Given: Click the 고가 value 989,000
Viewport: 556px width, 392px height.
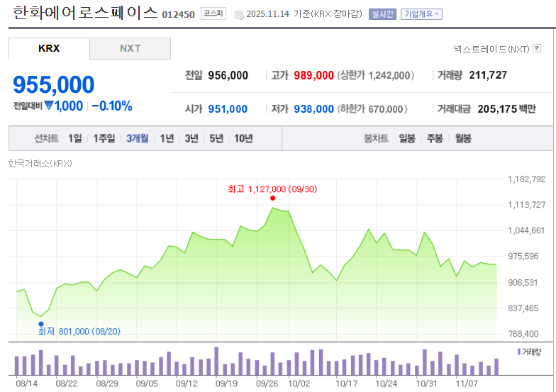Looking at the screenshot, I should click(313, 75).
